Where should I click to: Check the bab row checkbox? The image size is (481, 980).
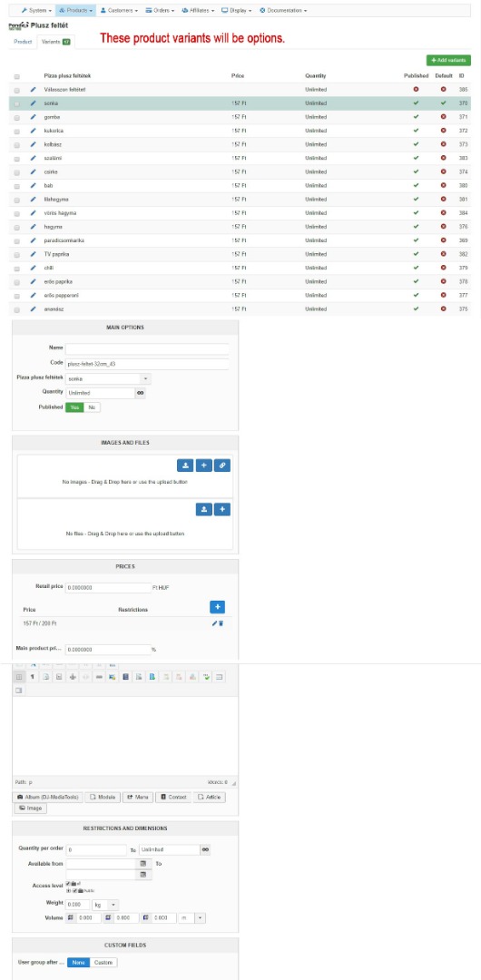[x=17, y=186]
